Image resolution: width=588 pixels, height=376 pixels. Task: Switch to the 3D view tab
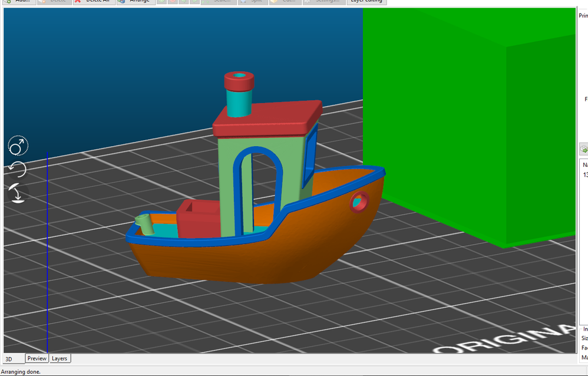[14, 359]
